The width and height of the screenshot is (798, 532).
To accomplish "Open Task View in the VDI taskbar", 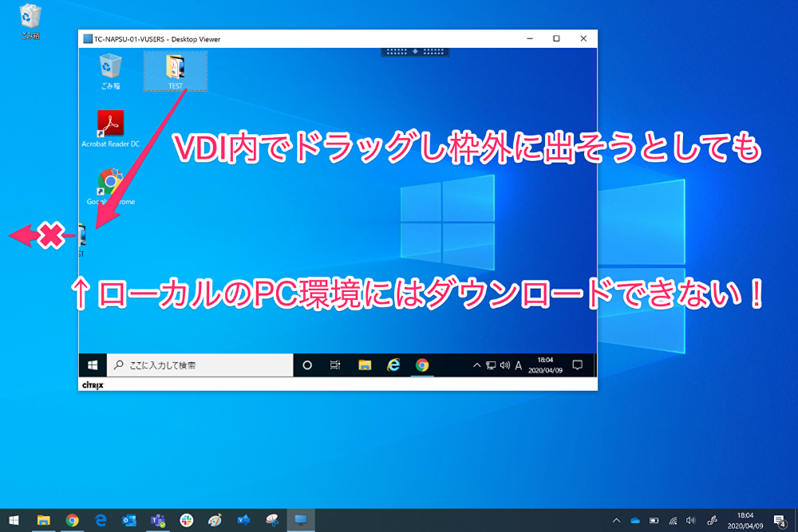I will pos(335,365).
